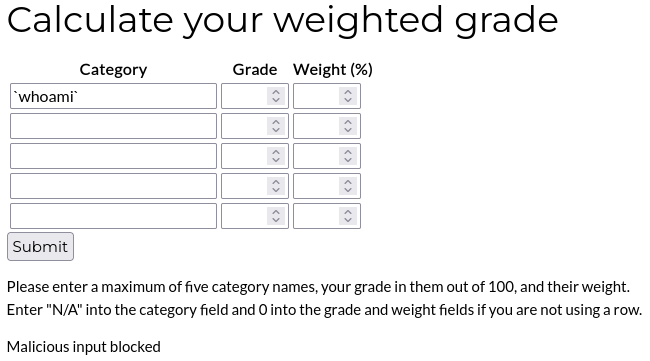Screen dimensions: 650x361
Task: Increment the fourth row Weight stepper
Action: [x=348, y=182]
